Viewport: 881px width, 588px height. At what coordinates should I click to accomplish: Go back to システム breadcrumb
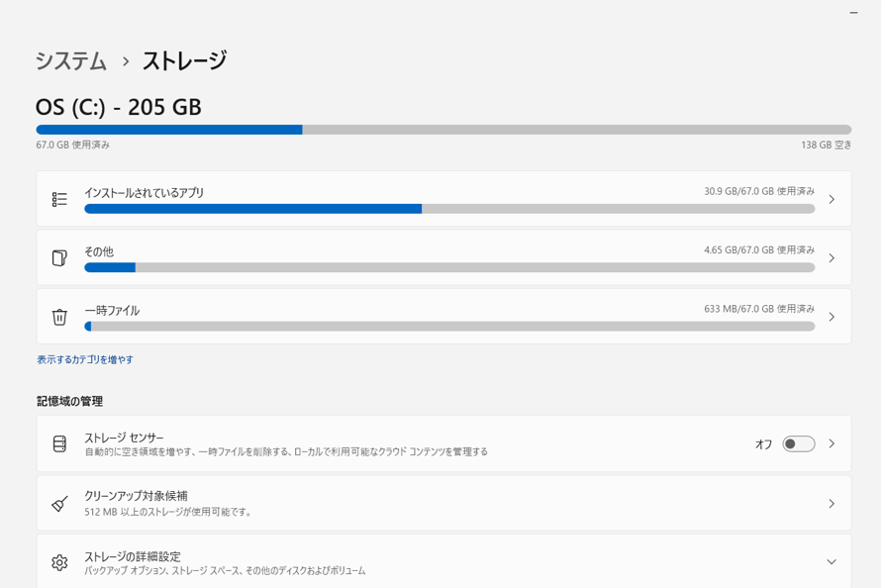[x=71, y=60]
